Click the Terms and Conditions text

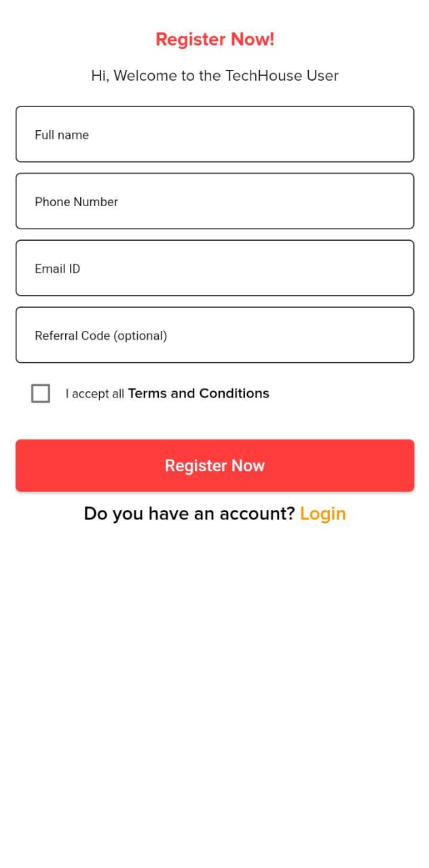(x=198, y=393)
